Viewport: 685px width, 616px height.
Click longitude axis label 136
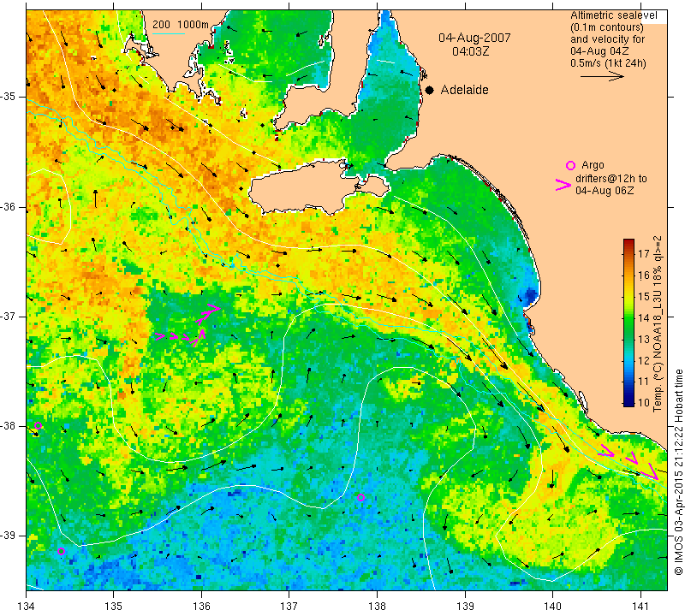coord(201,606)
